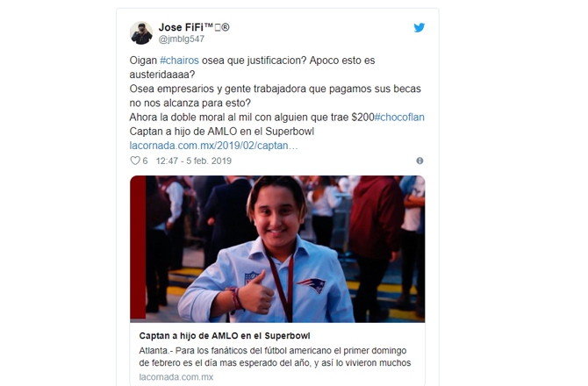Follow the lacornada.com.mx/2019/02/captan… link
588x386 pixels.
(x=213, y=146)
